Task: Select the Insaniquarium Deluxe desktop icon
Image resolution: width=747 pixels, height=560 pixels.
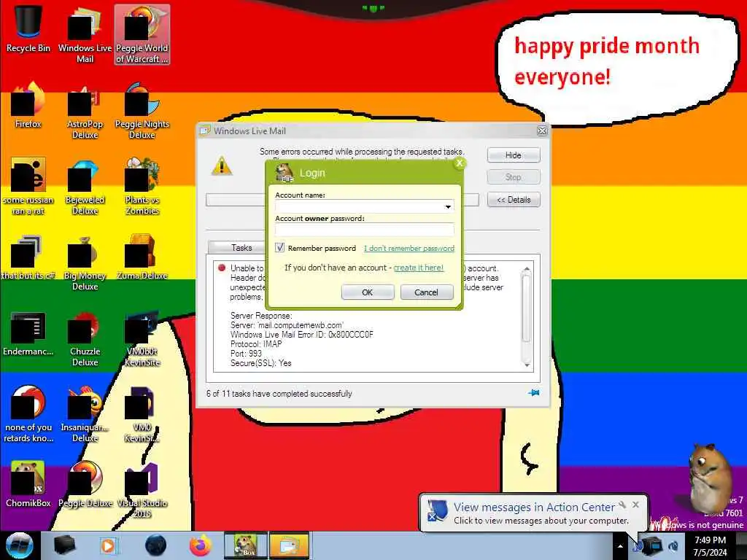Action: [85, 414]
